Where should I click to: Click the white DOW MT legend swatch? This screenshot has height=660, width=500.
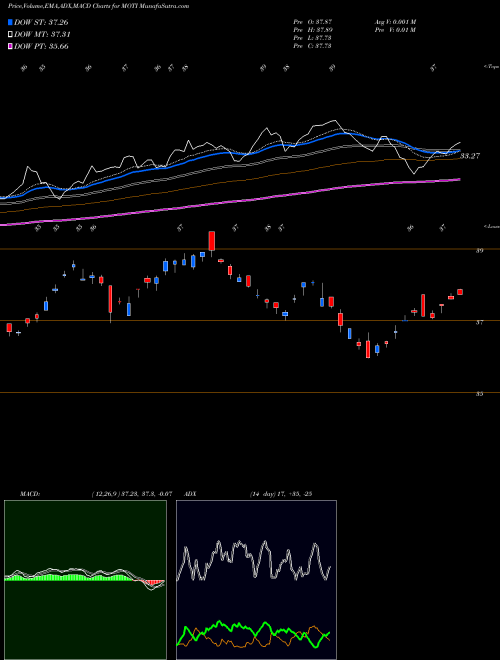click(10, 34)
